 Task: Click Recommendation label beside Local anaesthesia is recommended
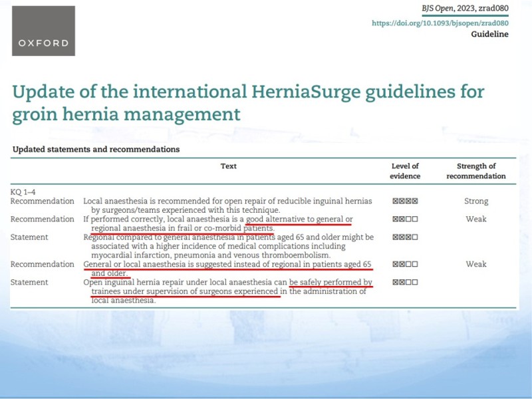(x=42, y=201)
